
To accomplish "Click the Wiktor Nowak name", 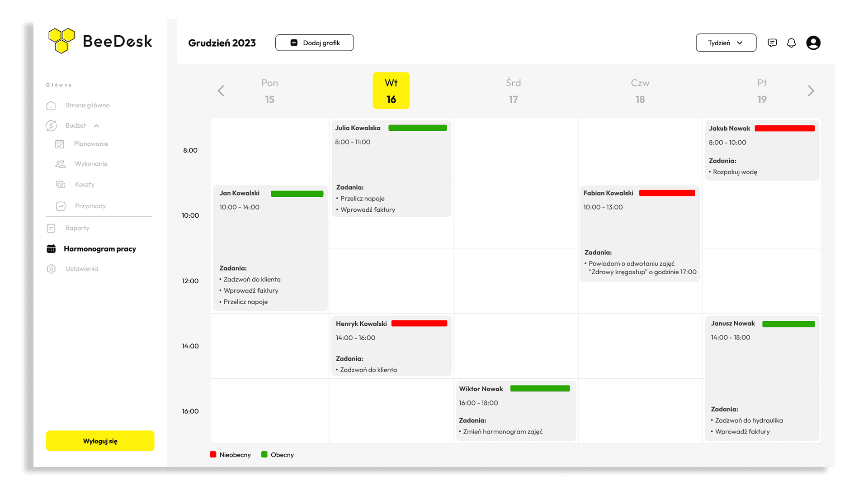I will [x=481, y=389].
